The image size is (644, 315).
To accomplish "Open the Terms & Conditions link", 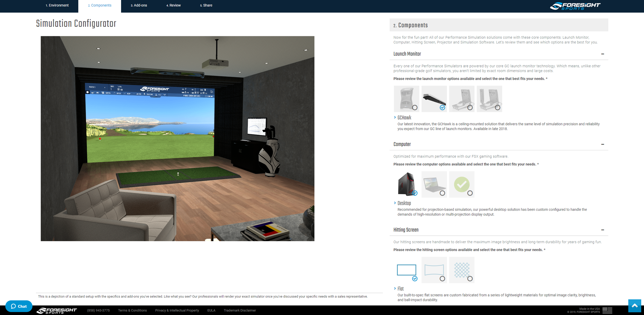I will (132, 310).
